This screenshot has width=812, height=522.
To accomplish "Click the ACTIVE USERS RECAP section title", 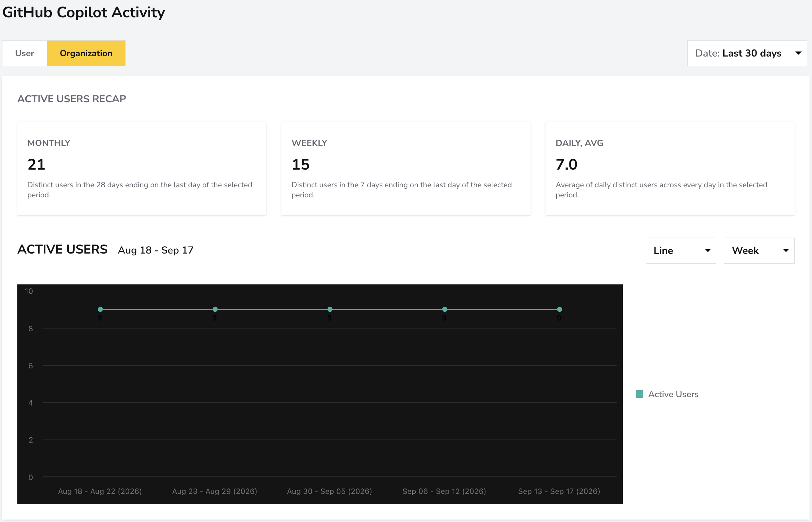I will pyautogui.click(x=72, y=99).
